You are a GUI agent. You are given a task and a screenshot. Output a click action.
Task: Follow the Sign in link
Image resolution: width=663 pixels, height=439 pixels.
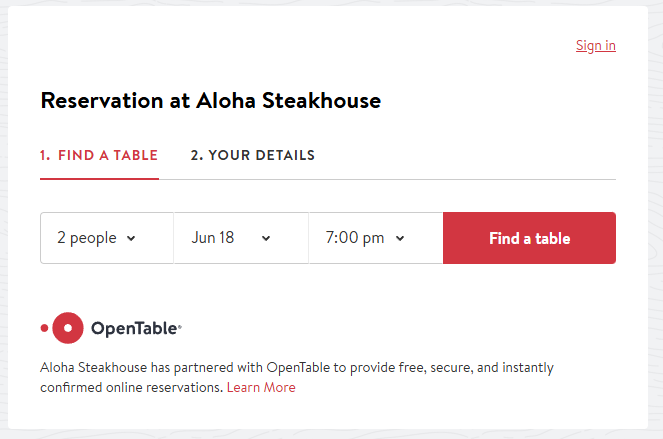point(595,45)
